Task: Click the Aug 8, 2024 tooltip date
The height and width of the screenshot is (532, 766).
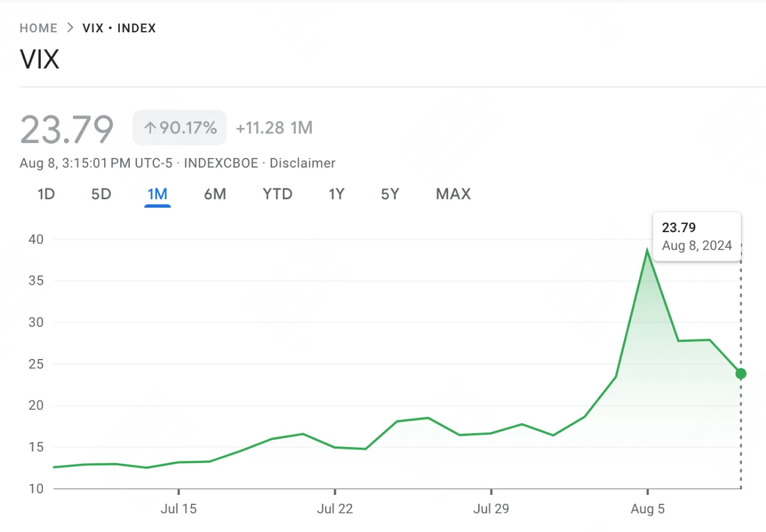Action: pyautogui.click(x=697, y=246)
